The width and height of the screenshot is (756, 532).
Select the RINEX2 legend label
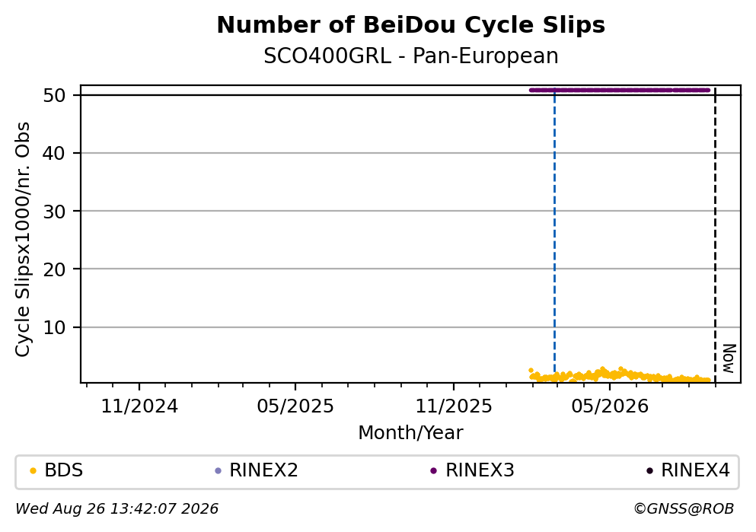click(x=263, y=470)
